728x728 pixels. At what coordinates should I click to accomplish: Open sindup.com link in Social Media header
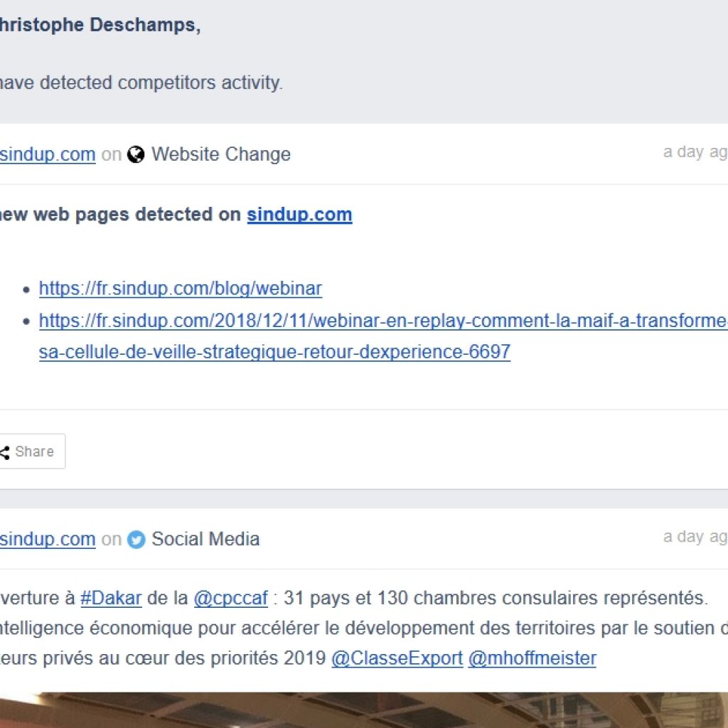coord(48,539)
